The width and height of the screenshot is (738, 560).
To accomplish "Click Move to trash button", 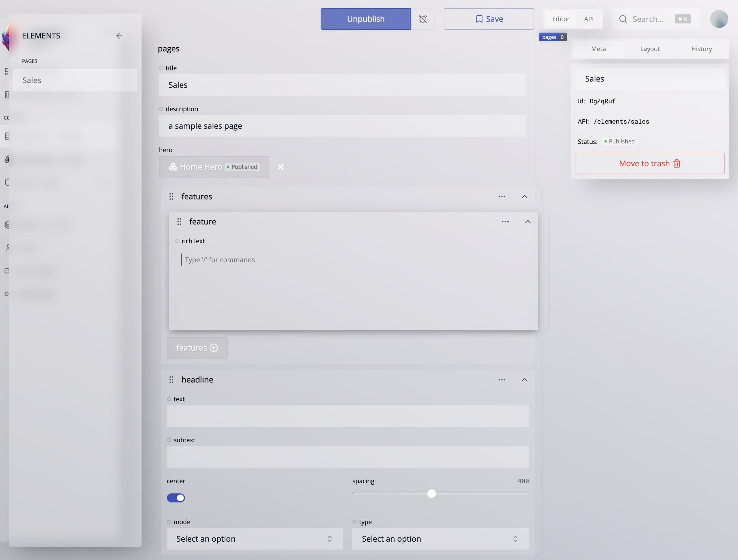I will [x=650, y=163].
